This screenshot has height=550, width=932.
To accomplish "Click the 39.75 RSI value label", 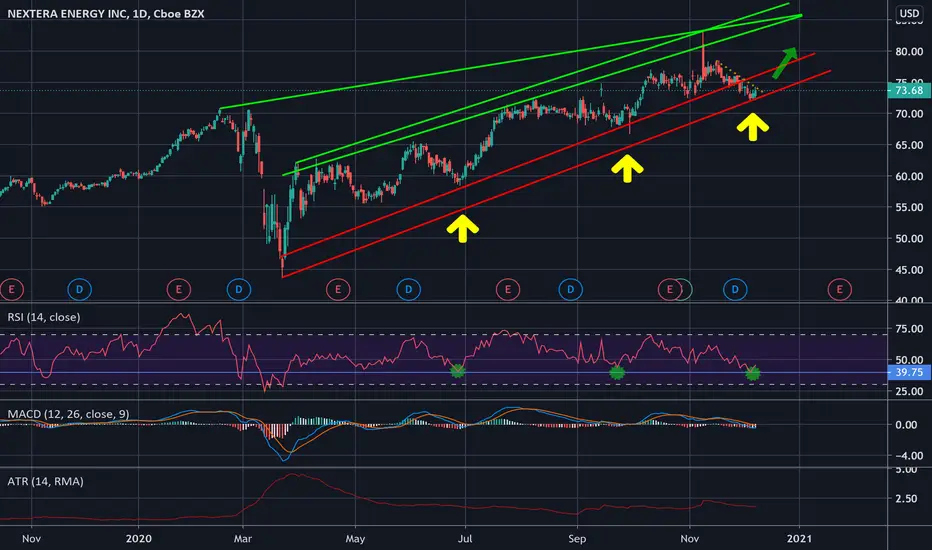I will 909,372.
